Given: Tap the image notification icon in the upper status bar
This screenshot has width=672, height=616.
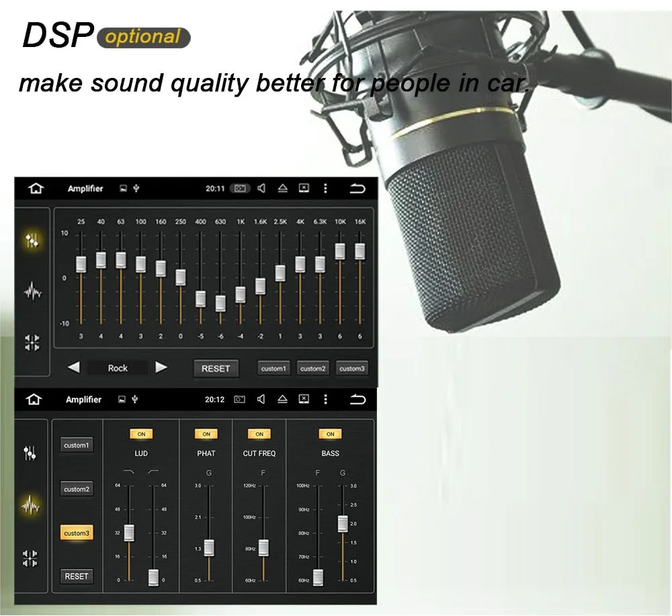Looking at the screenshot, I should [124, 189].
